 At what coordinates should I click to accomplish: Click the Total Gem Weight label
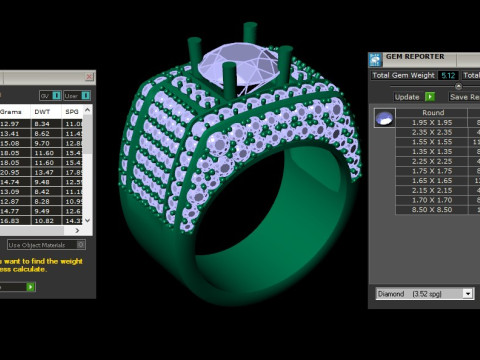(403, 75)
